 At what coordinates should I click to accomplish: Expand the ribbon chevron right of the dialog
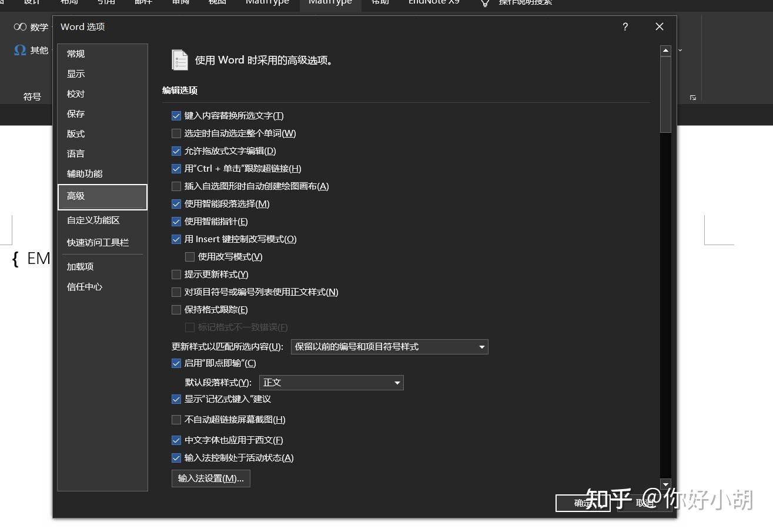(x=681, y=51)
